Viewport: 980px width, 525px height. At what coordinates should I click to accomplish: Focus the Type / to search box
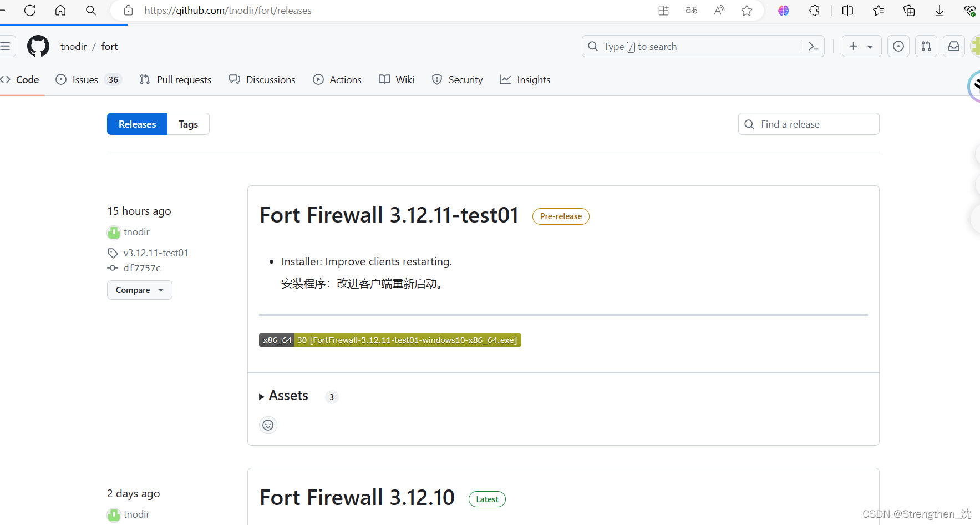pyautogui.click(x=692, y=47)
